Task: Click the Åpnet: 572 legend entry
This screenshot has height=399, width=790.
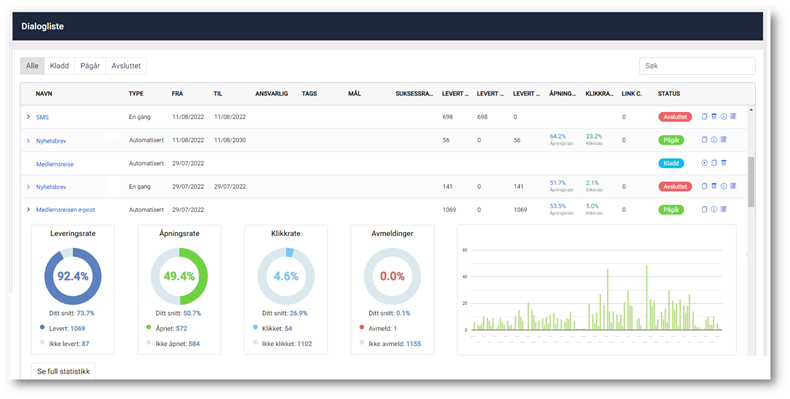Action: [166, 328]
